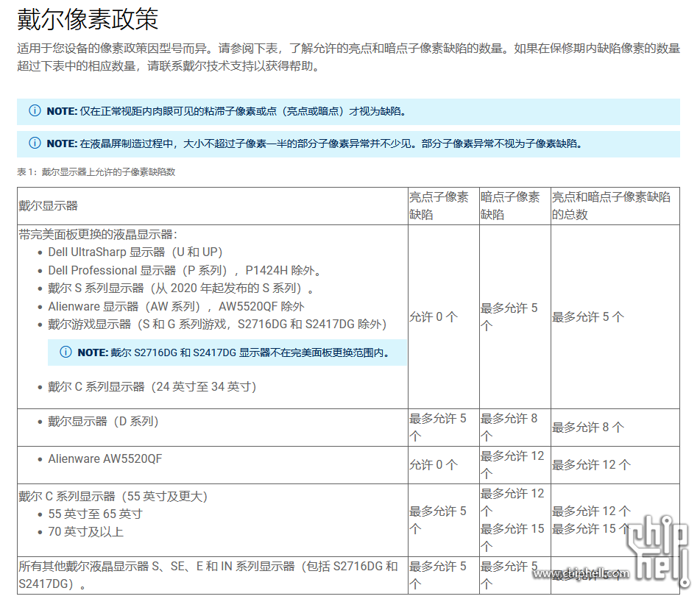Image resolution: width=700 pixels, height=599 pixels.
Task: Click the list item 70 英寸及以上
Action: (85, 532)
